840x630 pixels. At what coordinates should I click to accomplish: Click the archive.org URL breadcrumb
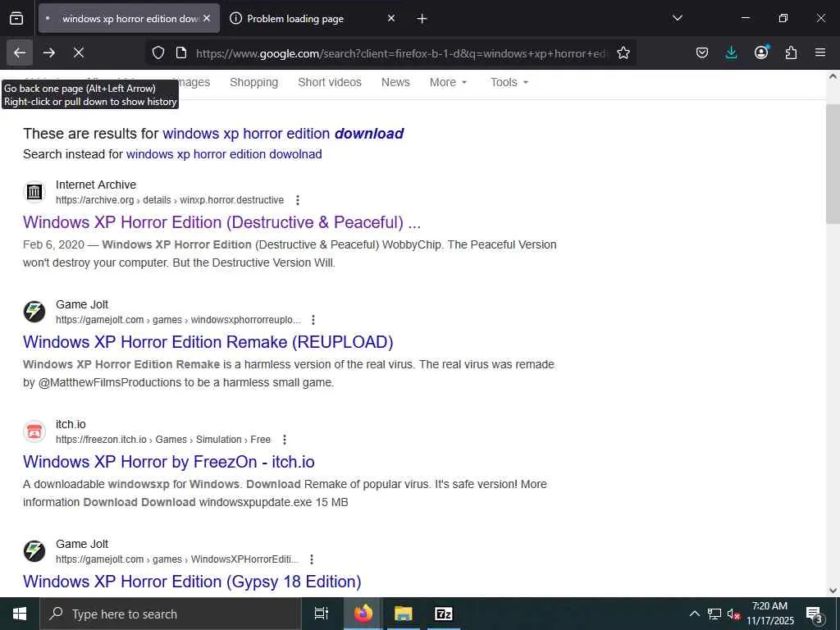[170, 200]
